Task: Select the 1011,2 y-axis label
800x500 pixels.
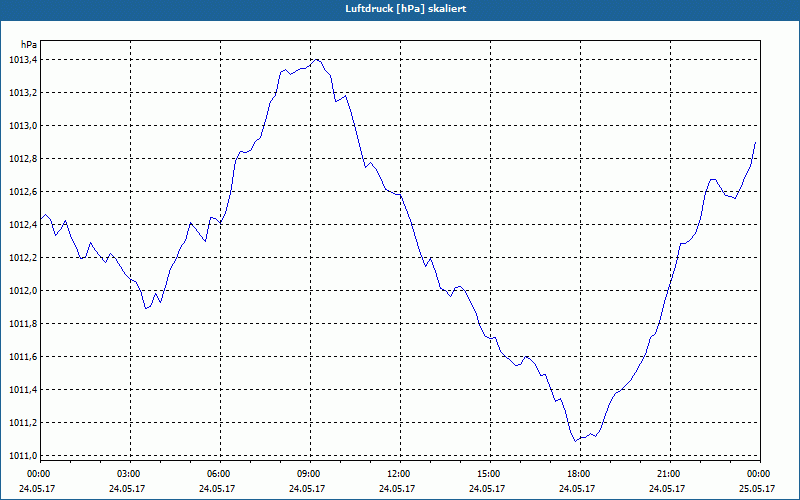Action: (x=23, y=423)
